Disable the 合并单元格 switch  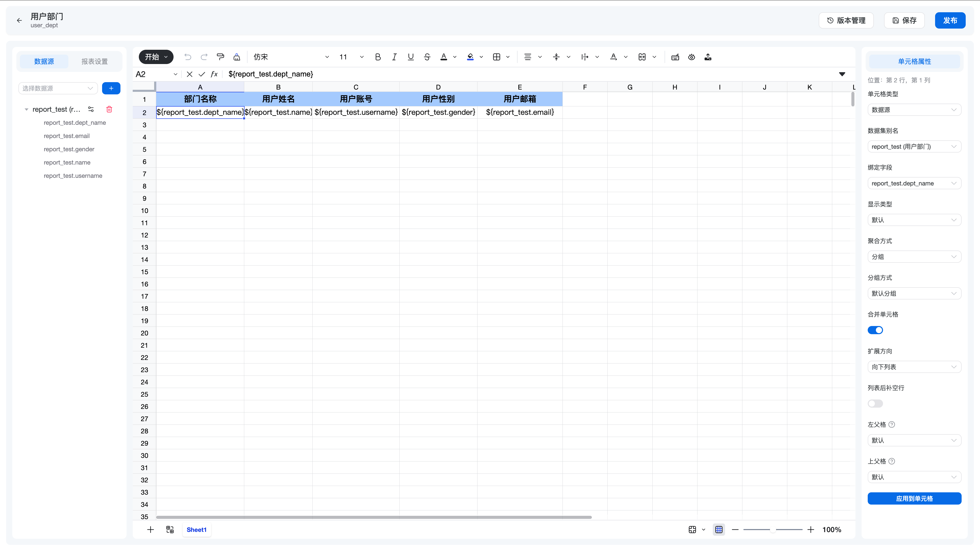click(875, 330)
